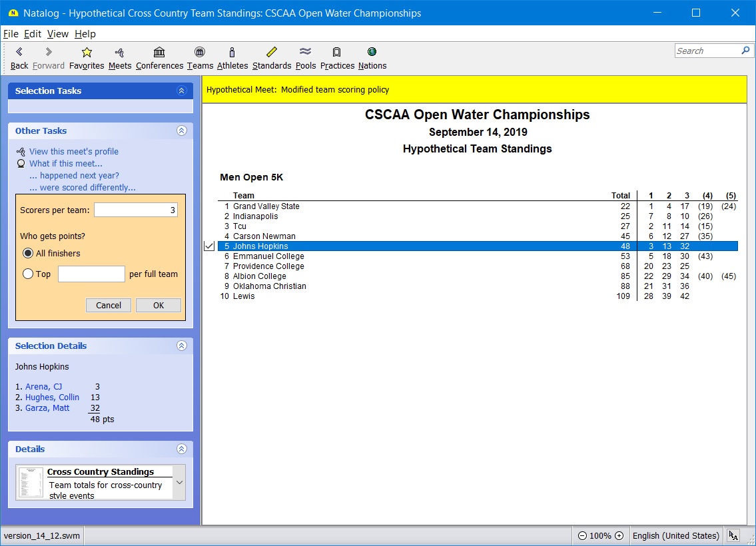Go to the Teams toolbar icon
The height and width of the screenshot is (546, 756).
[200, 53]
